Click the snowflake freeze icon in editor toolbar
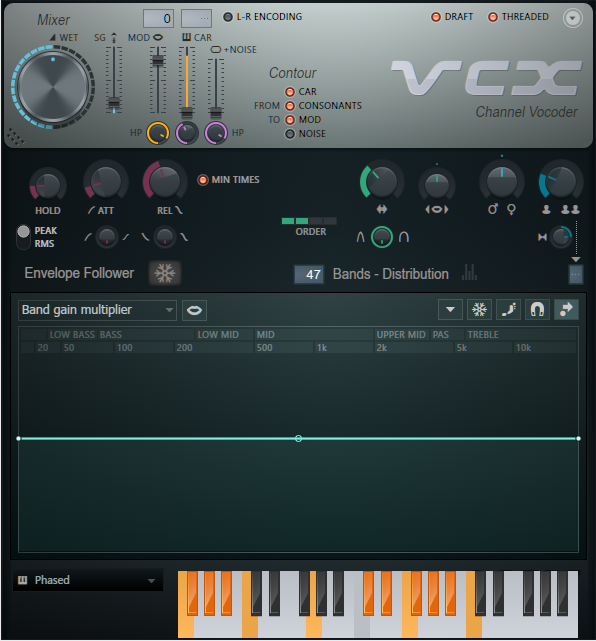Viewport: 596px width, 641px height. point(479,309)
